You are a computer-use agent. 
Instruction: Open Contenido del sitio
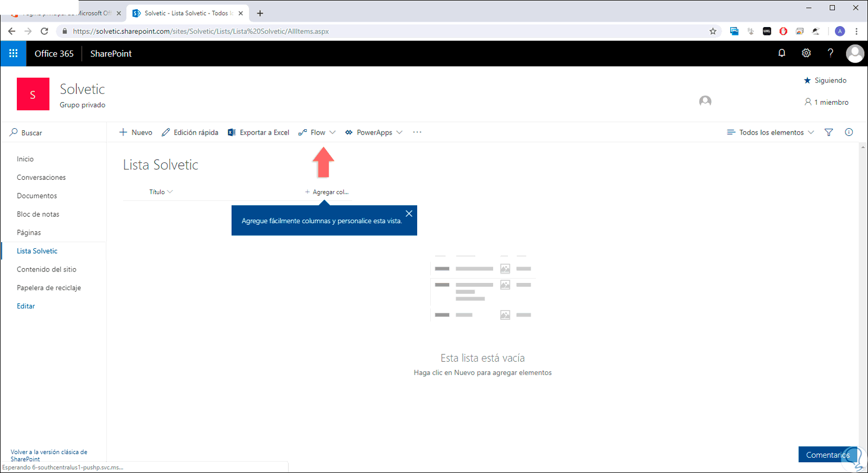pos(47,269)
